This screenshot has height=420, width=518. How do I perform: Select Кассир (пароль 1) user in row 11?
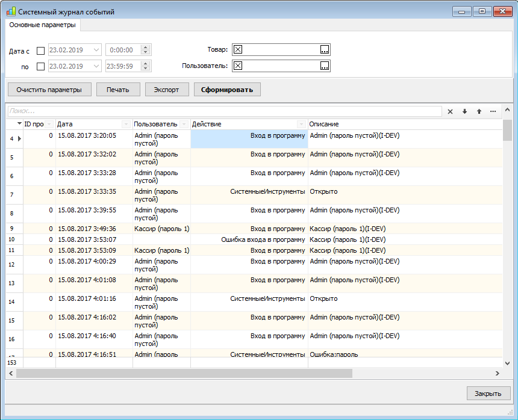click(x=161, y=250)
